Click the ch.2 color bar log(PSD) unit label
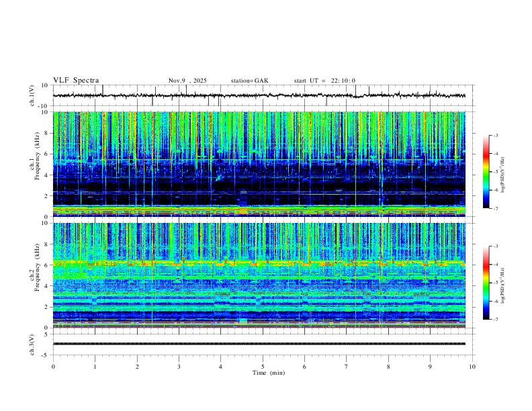The image size is (532, 411). click(x=502, y=285)
